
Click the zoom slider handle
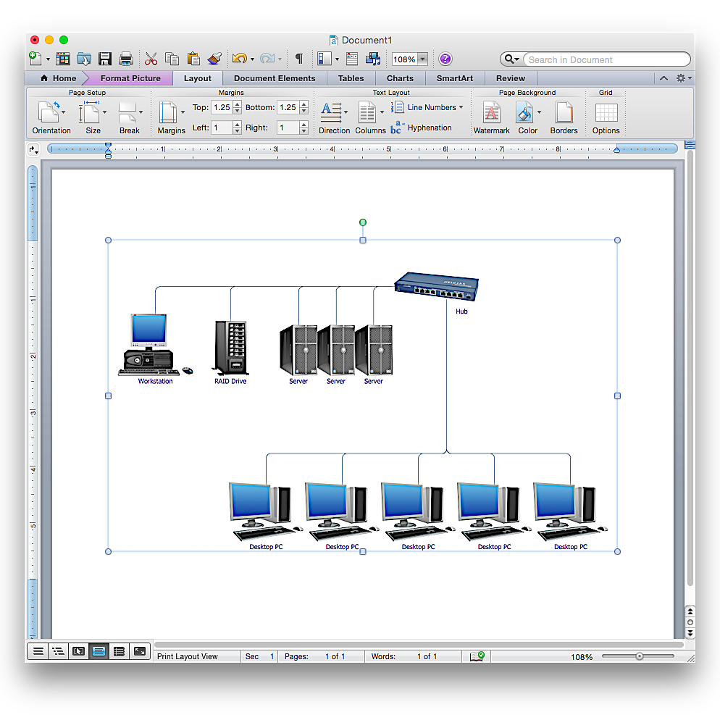640,656
